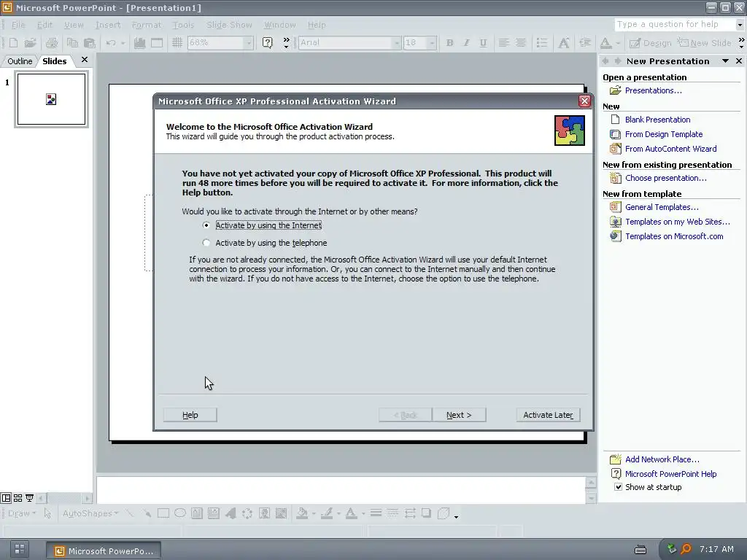Open the Format menu

146,25
